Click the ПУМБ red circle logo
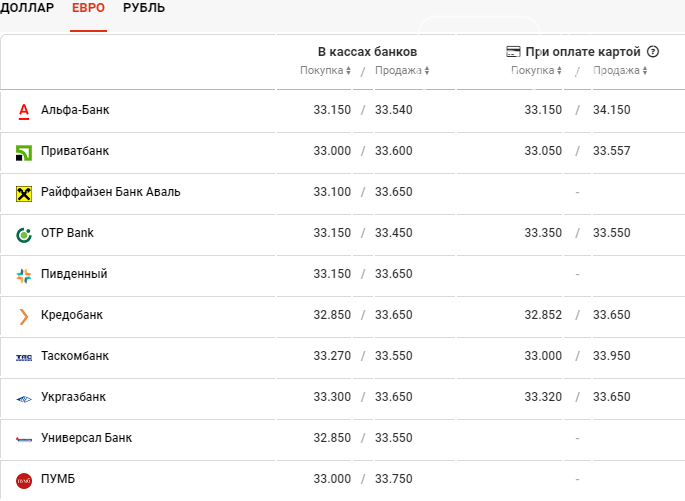Viewport: 685px width, 501px height. (x=24, y=481)
